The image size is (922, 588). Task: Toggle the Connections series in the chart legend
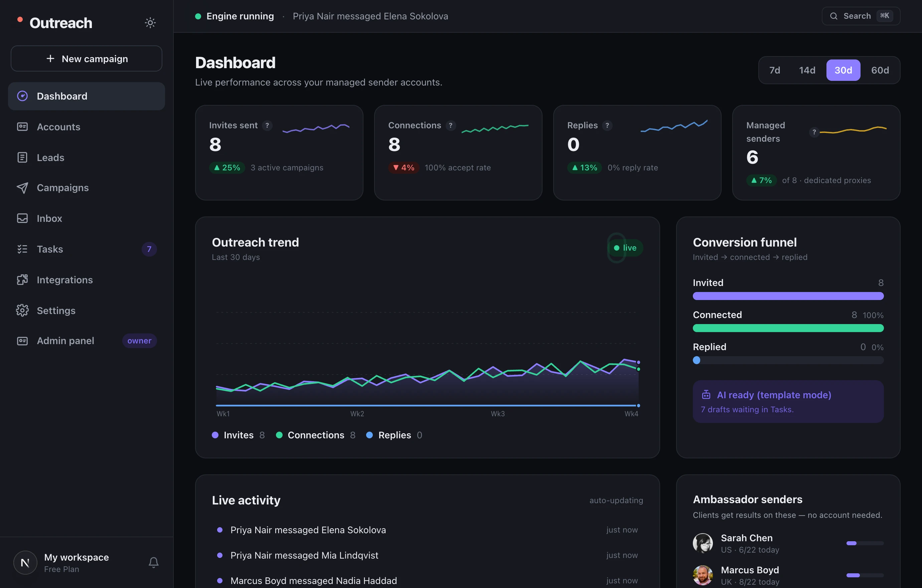pyautogui.click(x=315, y=435)
